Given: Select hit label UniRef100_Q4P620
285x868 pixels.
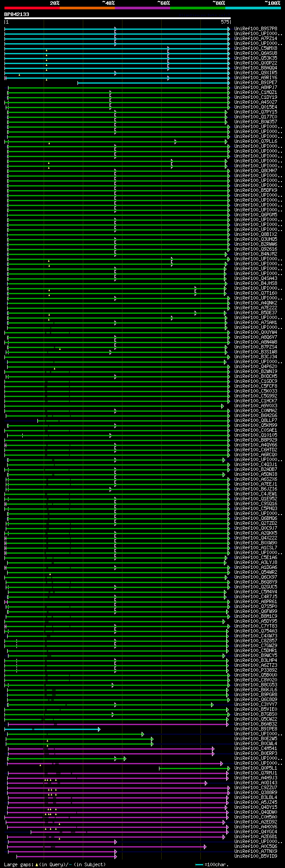Looking at the screenshot, I should pos(256,367).
